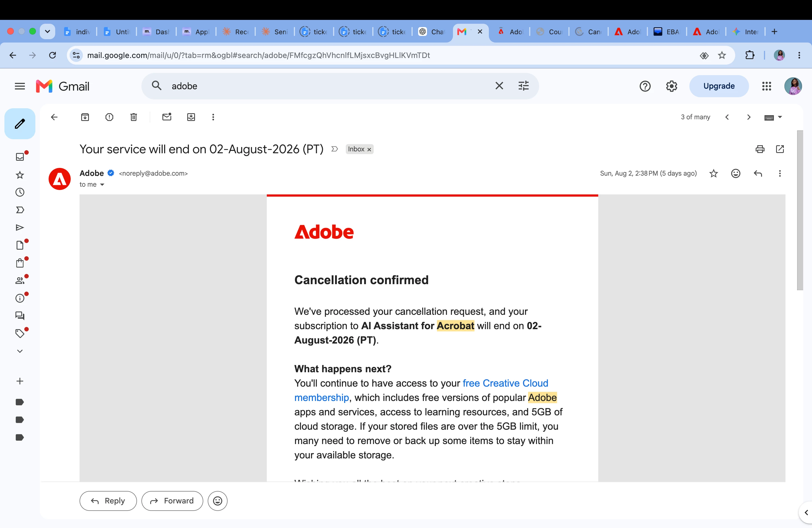Viewport: 812px width, 528px height.
Task: Switch to the "Dash" browser tab
Action: tap(156, 32)
